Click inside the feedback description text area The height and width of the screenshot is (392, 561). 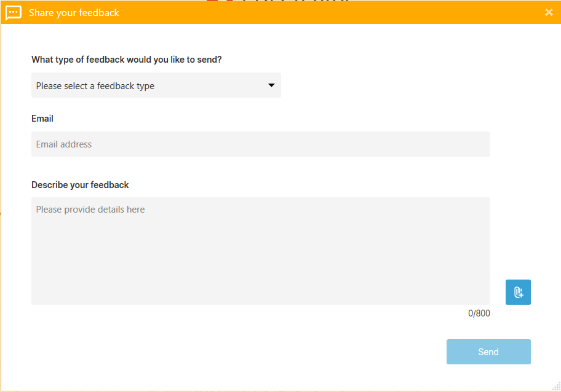coord(260,251)
